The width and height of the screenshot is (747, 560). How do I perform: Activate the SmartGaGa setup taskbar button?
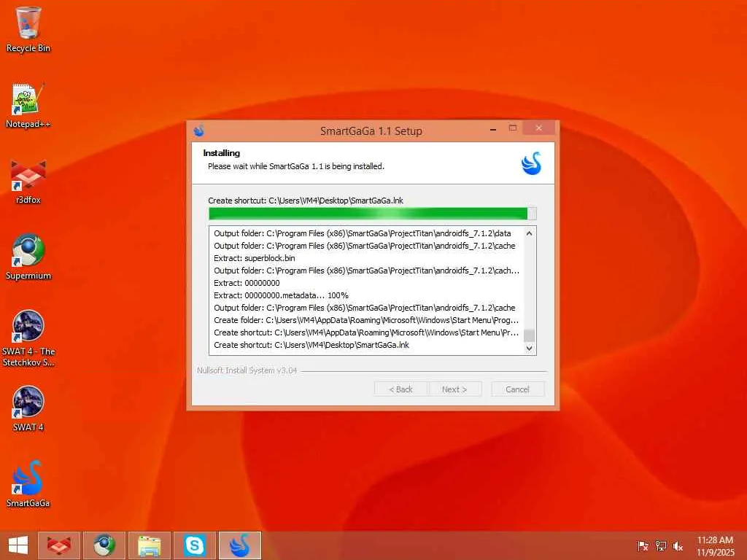point(240,545)
